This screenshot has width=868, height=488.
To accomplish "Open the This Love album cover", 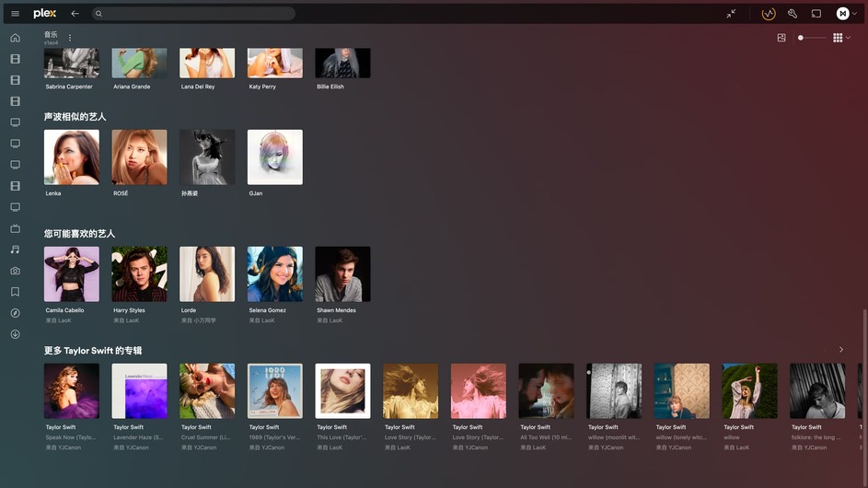I will [342, 391].
